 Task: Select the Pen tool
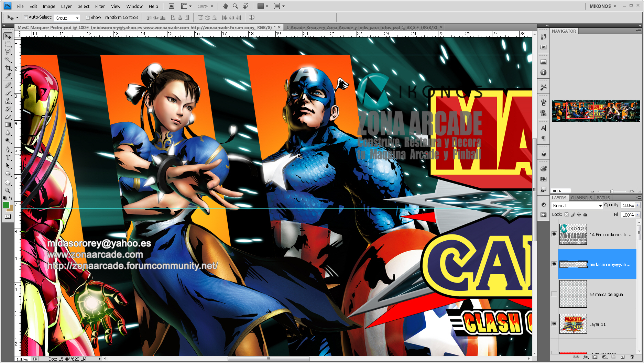pyautogui.click(x=8, y=150)
